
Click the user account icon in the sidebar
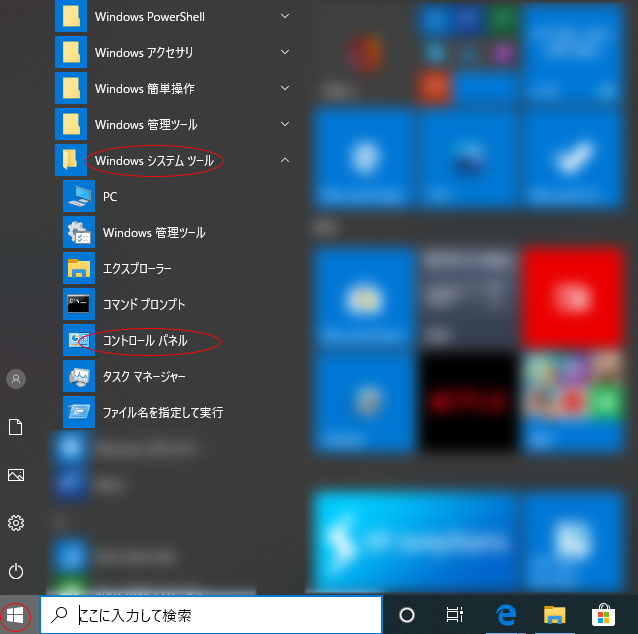16,379
